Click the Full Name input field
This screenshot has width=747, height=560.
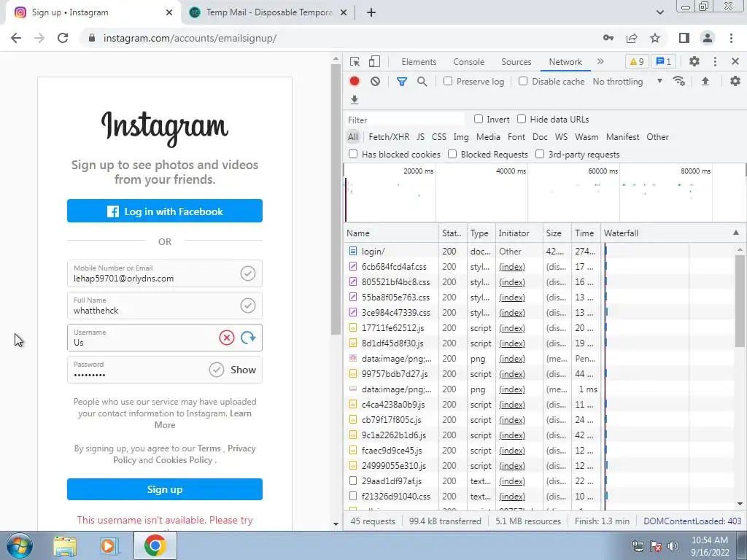[x=165, y=306]
